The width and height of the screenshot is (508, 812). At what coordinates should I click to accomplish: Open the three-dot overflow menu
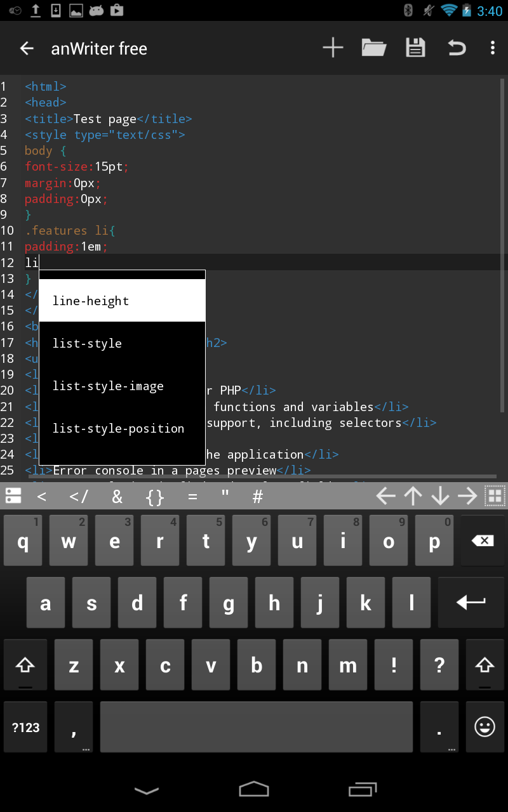tap(493, 48)
